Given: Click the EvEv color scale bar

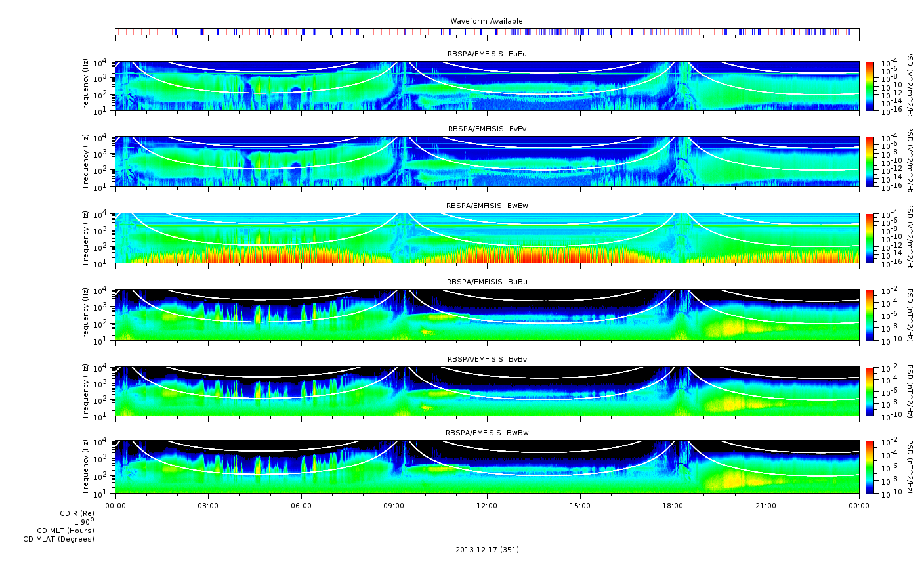Looking at the screenshot, I should [x=870, y=162].
